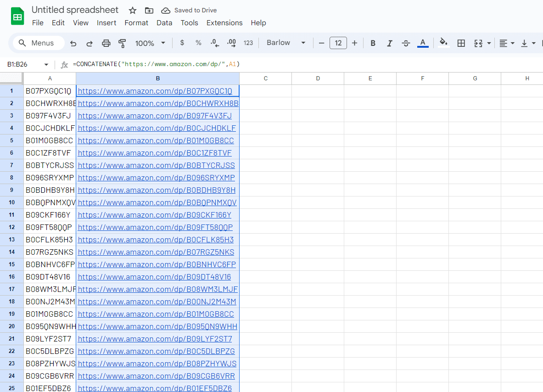Open the zoom 100% dropdown

point(150,43)
